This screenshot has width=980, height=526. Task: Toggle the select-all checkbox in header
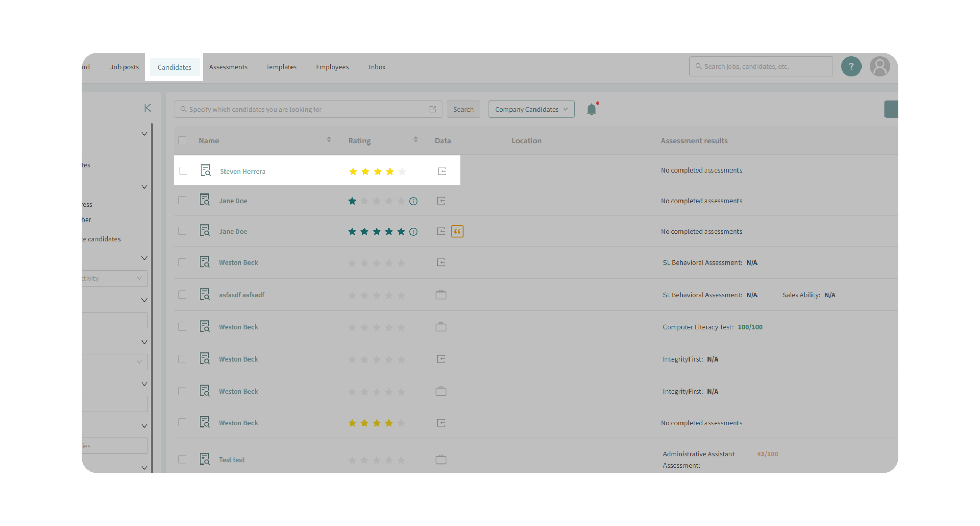(182, 140)
